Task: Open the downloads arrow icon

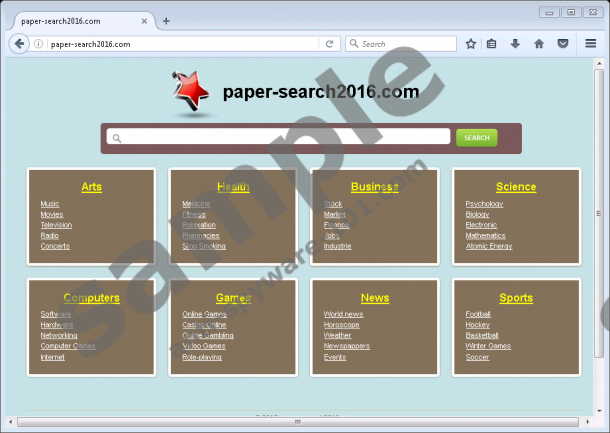Action: (x=516, y=44)
